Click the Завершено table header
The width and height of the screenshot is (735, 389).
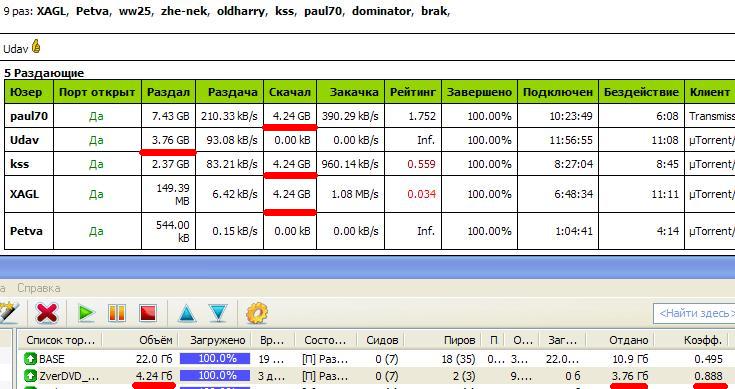click(480, 92)
